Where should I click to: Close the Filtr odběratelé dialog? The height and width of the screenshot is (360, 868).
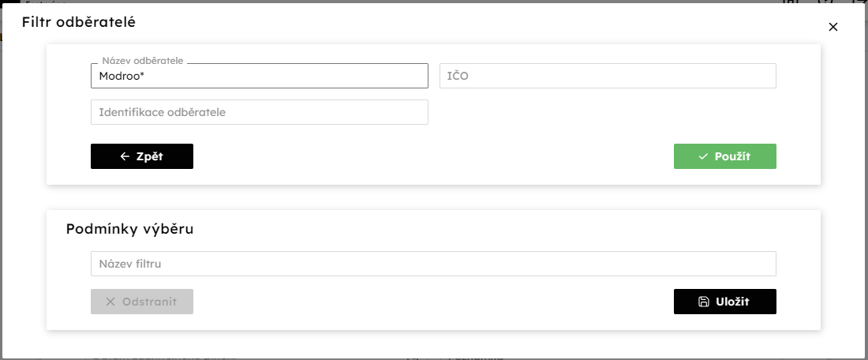click(x=832, y=27)
